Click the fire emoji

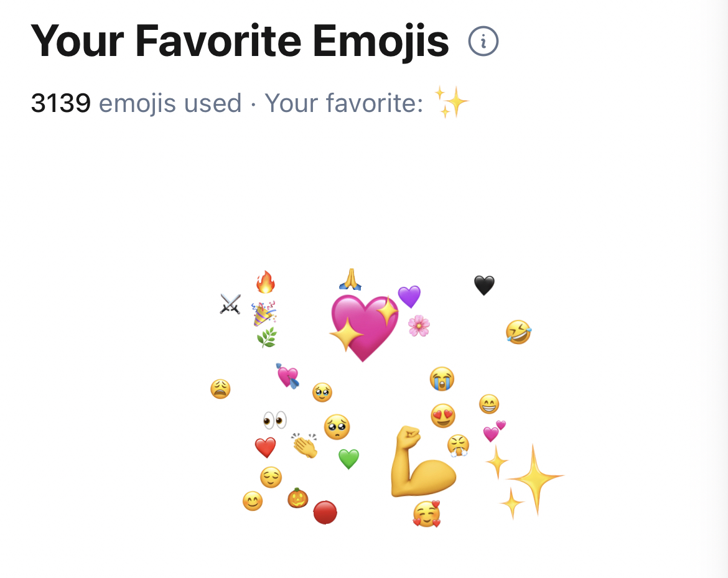[266, 282]
